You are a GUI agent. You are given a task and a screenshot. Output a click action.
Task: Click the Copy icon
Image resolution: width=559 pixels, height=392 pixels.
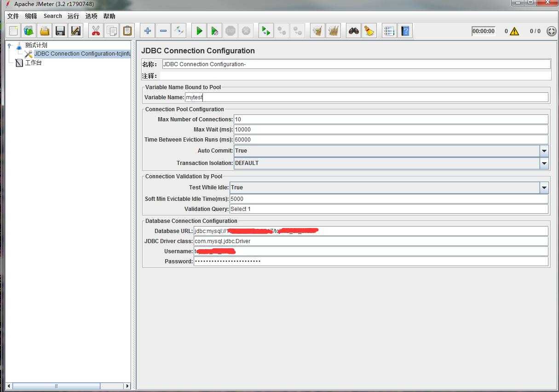click(112, 31)
